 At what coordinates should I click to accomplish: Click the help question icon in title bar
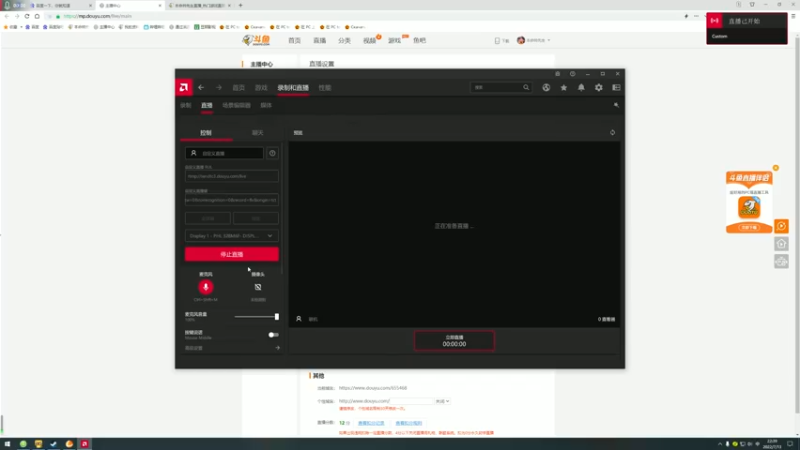pos(572,74)
